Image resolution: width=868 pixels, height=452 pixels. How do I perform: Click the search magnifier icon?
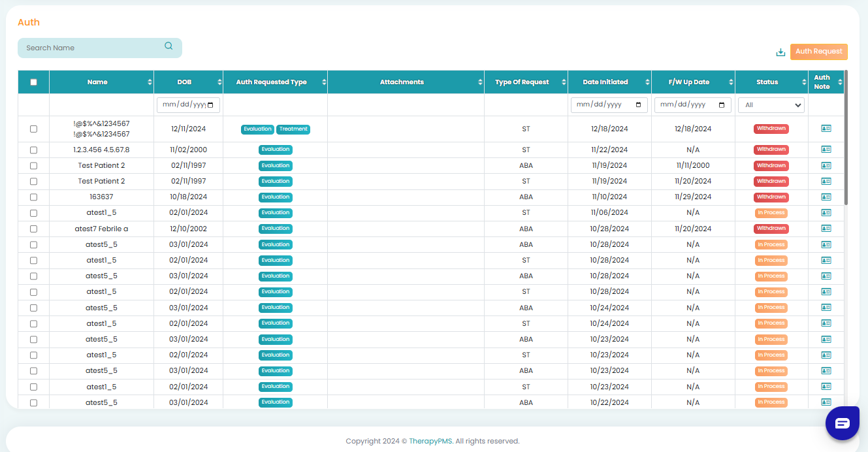click(169, 46)
